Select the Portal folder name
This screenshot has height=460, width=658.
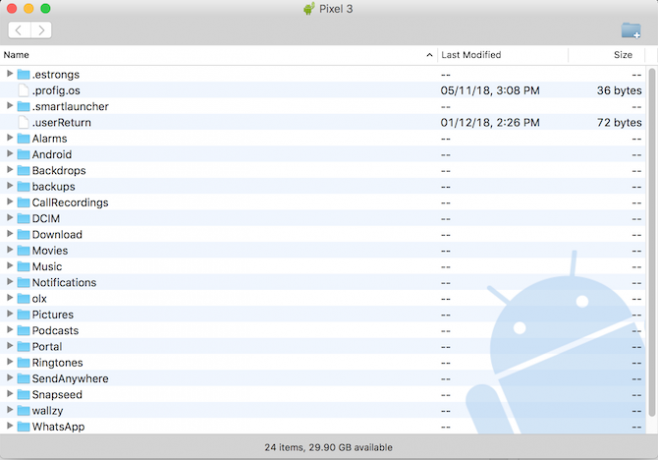[x=47, y=347]
